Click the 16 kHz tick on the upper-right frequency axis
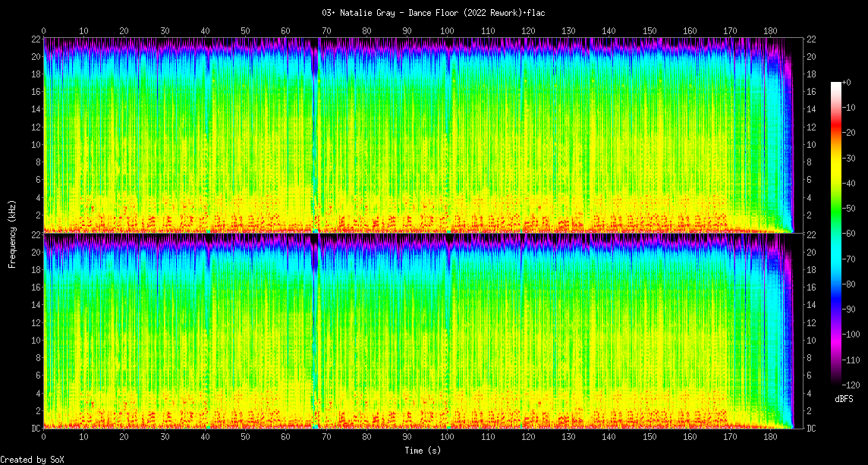Image resolution: width=868 pixels, height=465 pixels. (811, 92)
